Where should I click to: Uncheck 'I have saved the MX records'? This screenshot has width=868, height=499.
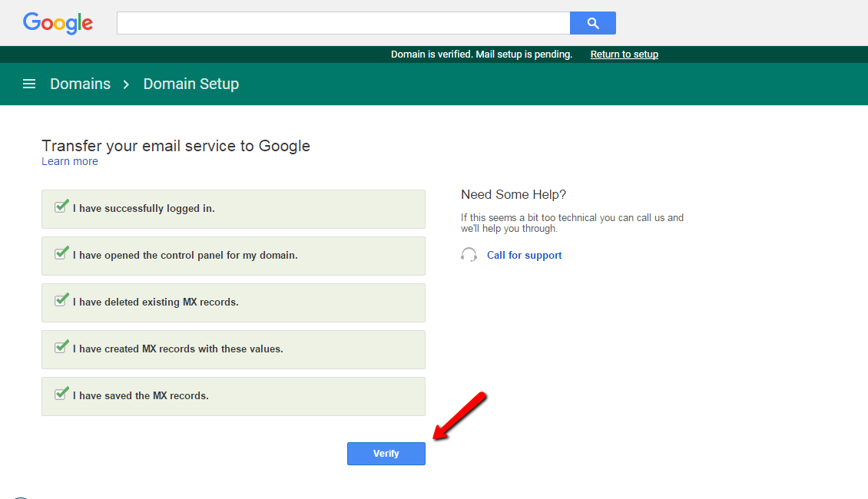(x=61, y=395)
